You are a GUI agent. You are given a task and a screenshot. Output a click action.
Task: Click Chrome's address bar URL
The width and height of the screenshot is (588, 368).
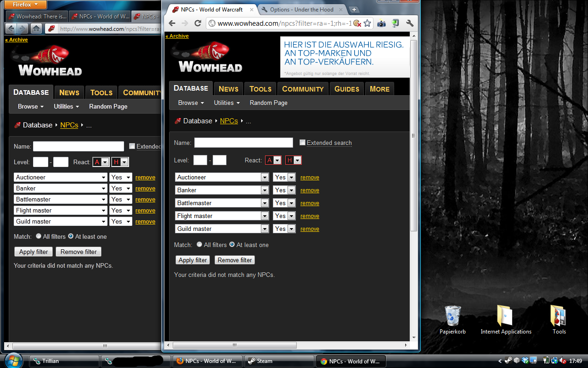tap(284, 23)
